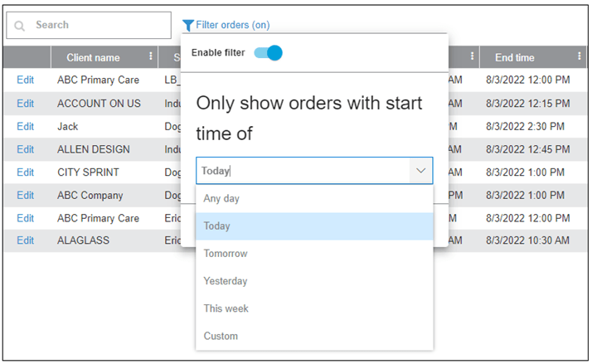Image resolution: width=597 pixels, height=364 pixels.
Task: Select Any day option
Action: 221,199
